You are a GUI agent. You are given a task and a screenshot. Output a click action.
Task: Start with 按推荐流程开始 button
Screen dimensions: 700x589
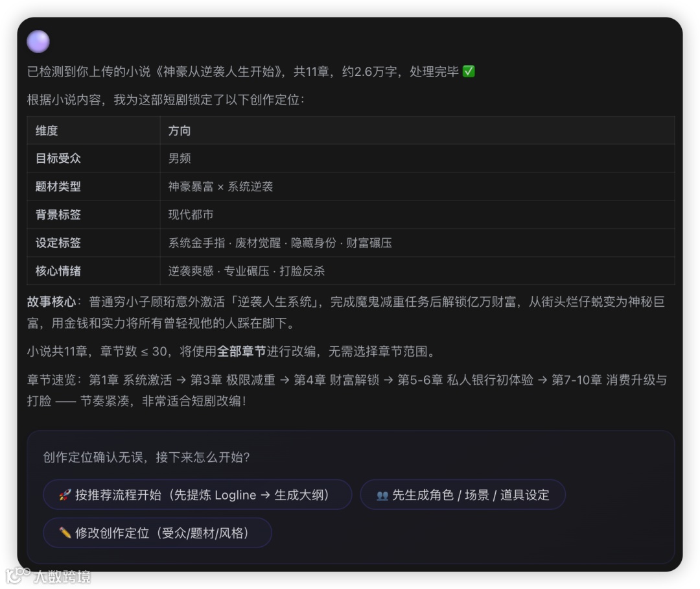(x=197, y=495)
